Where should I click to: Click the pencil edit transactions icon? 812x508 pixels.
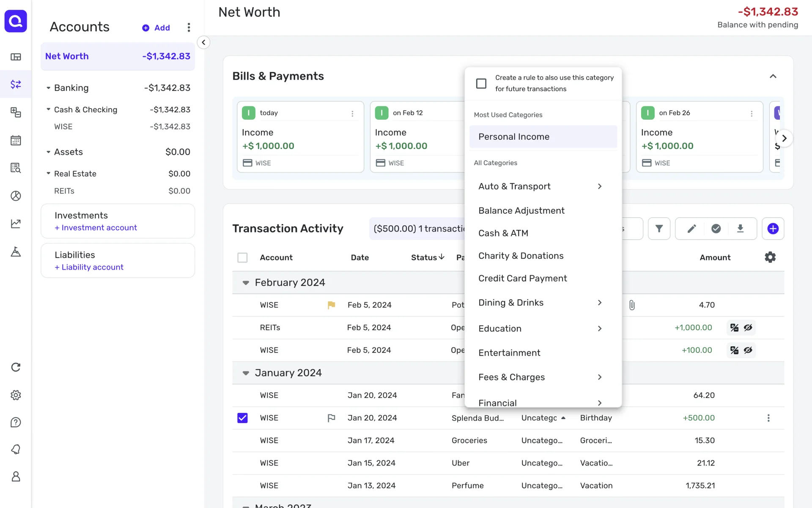point(691,229)
